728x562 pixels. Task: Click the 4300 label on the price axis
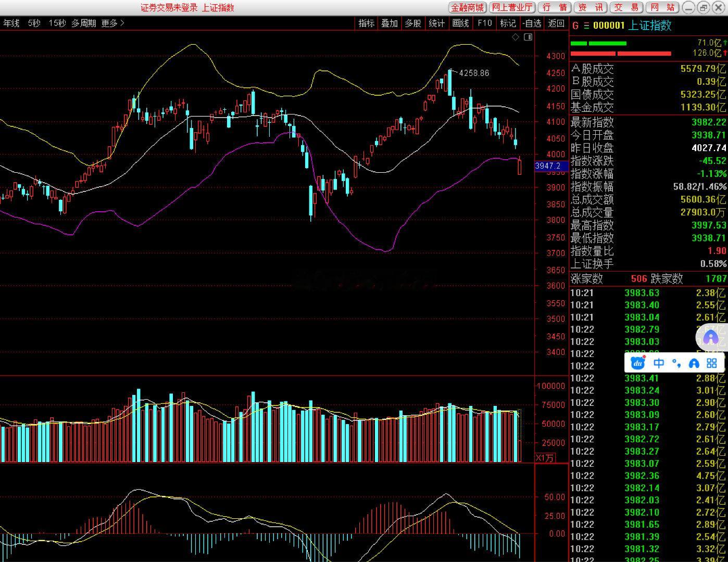tap(556, 56)
